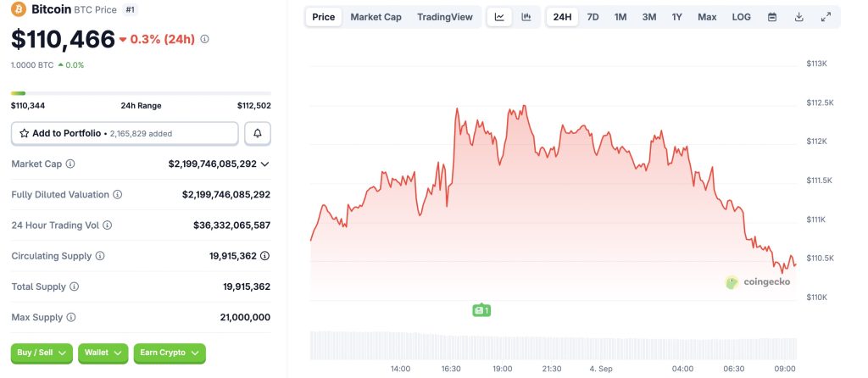Open the calendar date range picker

771,17
